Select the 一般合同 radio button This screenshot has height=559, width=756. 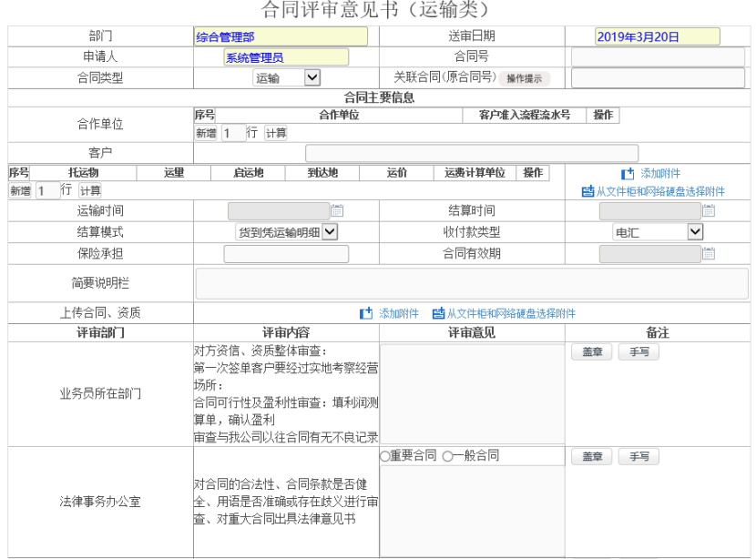[447, 455]
